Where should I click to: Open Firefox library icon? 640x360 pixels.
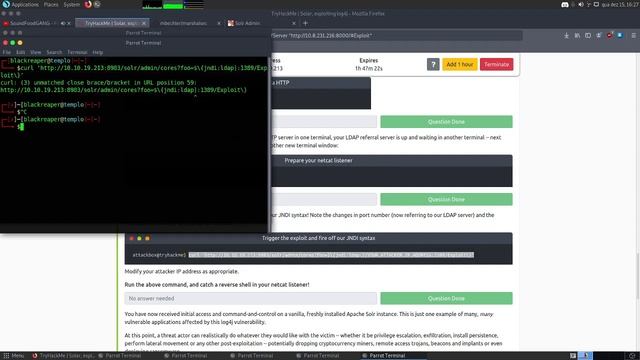577,36
